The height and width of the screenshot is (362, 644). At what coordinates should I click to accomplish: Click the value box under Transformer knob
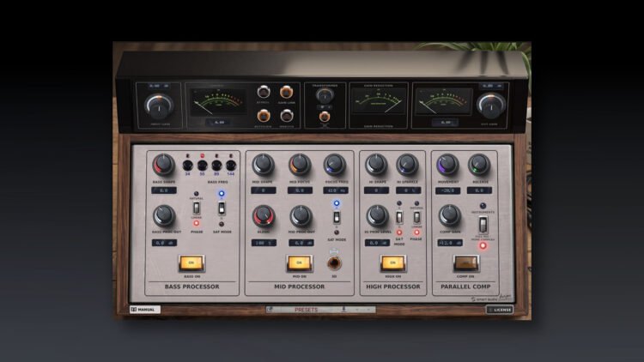click(x=325, y=107)
